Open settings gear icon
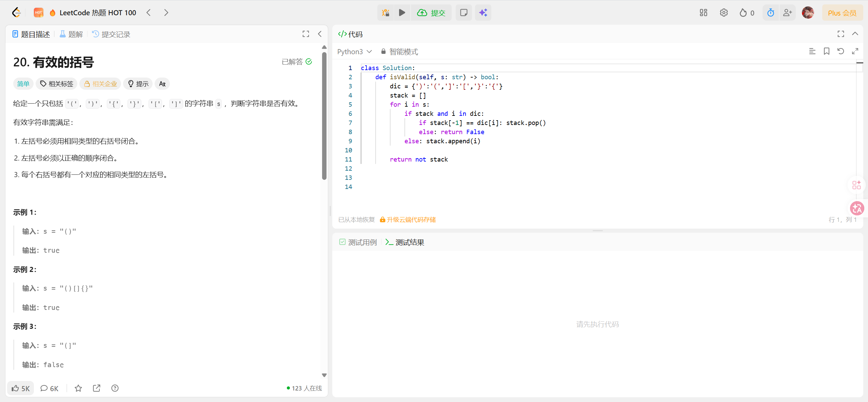Viewport: 868px width, 402px height. [x=724, y=13]
